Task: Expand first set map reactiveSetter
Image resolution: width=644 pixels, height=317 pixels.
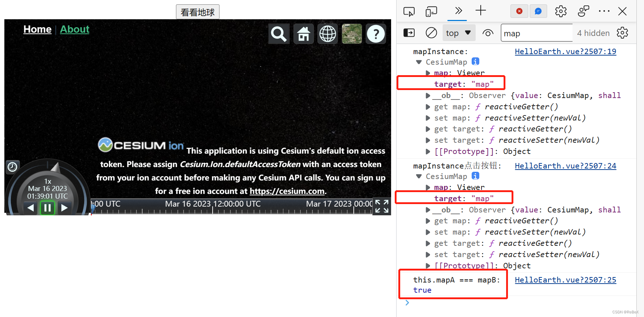Action: click(x=428, y=118)
